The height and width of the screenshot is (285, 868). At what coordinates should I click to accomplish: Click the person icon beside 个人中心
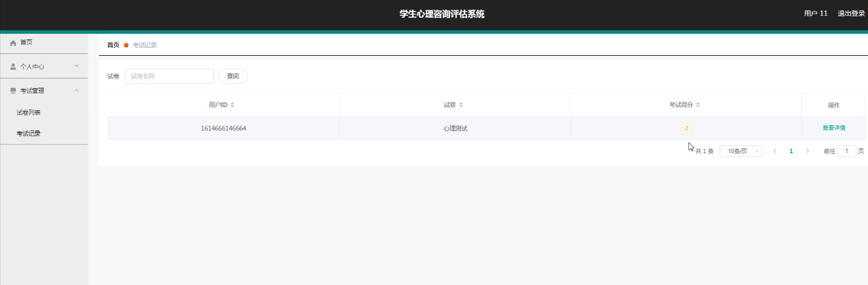13,66
